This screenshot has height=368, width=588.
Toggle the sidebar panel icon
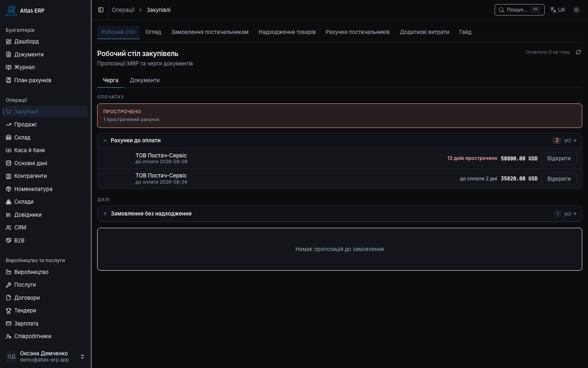101,10
